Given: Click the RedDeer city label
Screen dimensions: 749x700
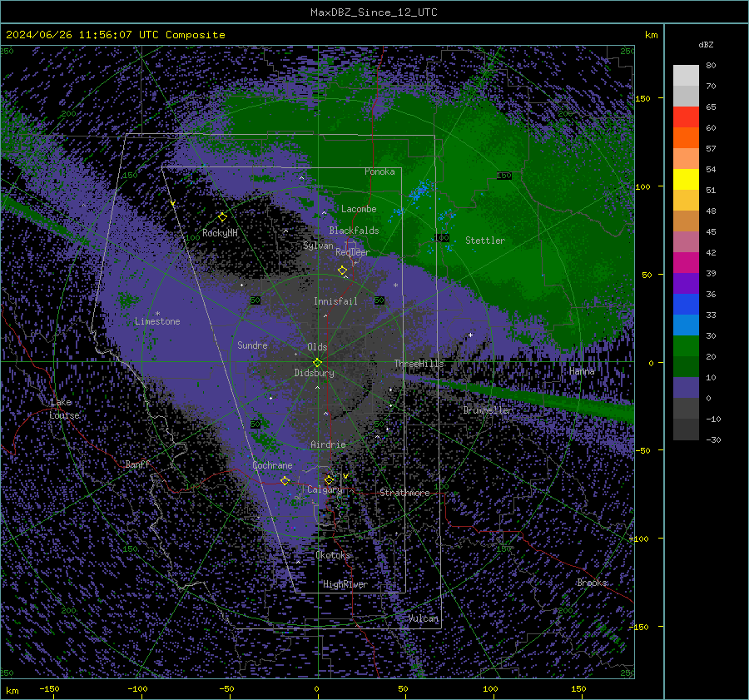Looking at the screenshot, I should coord(353,252).
